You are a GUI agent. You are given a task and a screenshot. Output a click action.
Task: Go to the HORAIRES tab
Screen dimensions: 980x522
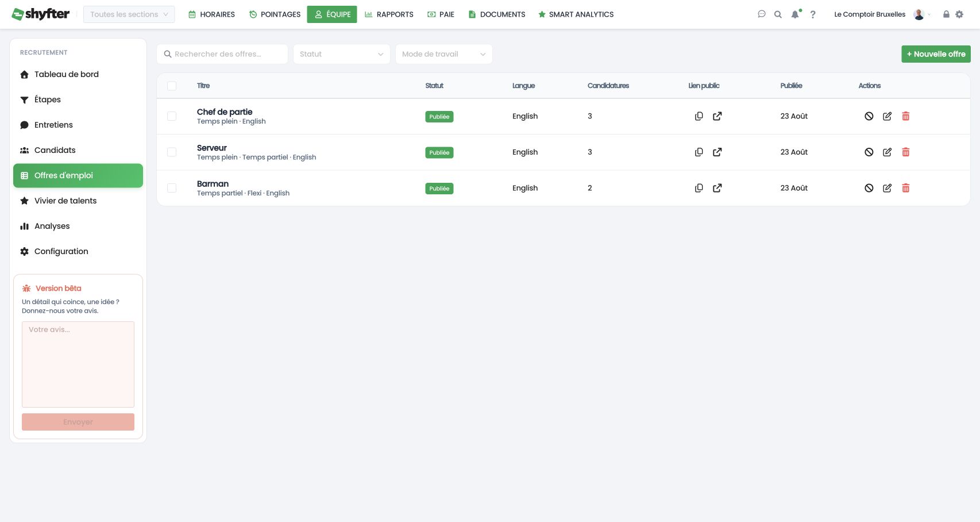211,14
